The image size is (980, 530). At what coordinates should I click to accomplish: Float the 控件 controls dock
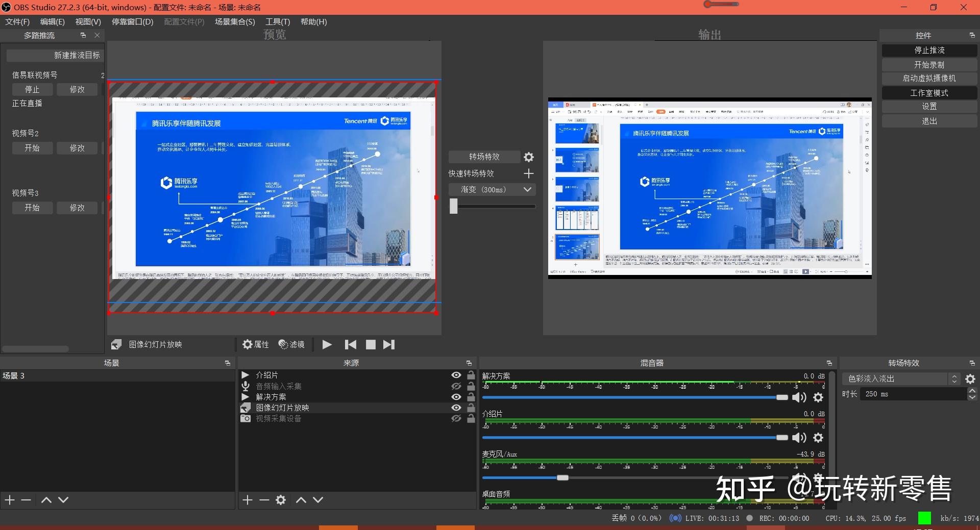point(972,35)
